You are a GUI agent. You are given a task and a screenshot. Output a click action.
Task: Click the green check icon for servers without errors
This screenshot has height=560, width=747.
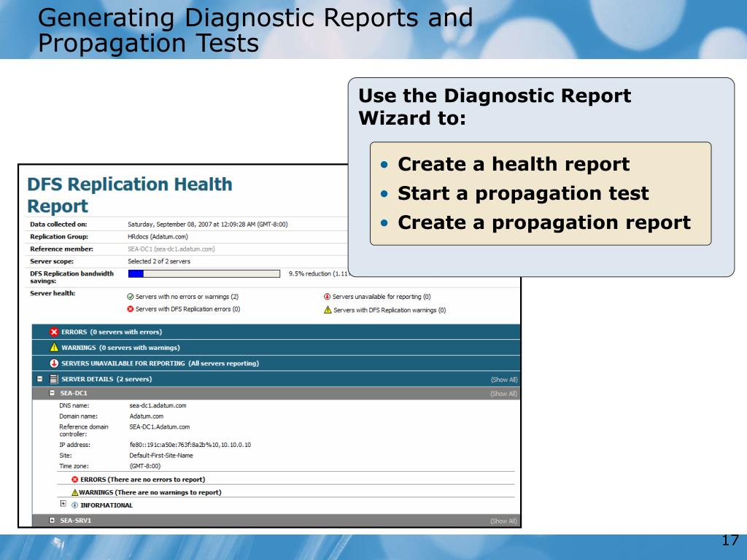pos(130,297)
